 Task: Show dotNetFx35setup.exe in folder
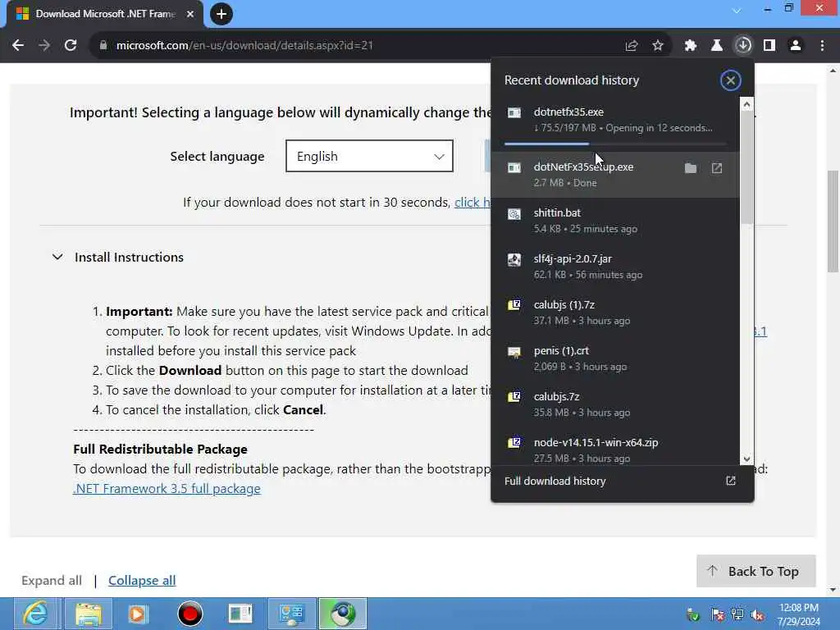pyautogui.click(x=691, y=168)
